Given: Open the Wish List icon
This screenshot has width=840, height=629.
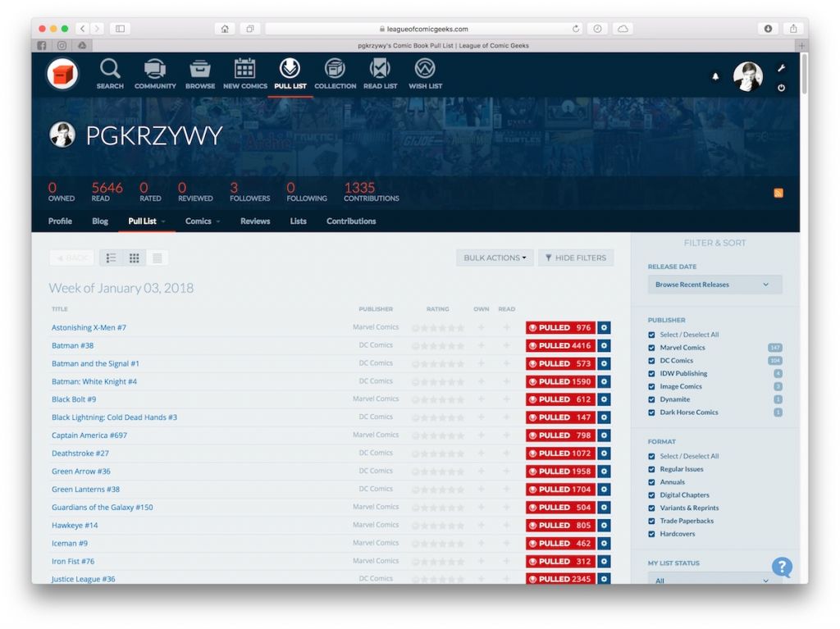Looking at the screenshot, I should click(426, 74).
